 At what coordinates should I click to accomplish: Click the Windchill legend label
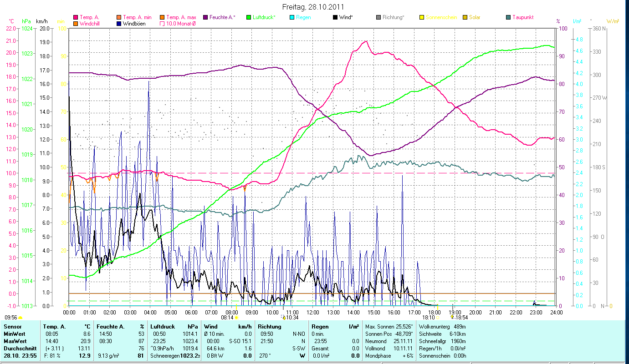[90, 23]
